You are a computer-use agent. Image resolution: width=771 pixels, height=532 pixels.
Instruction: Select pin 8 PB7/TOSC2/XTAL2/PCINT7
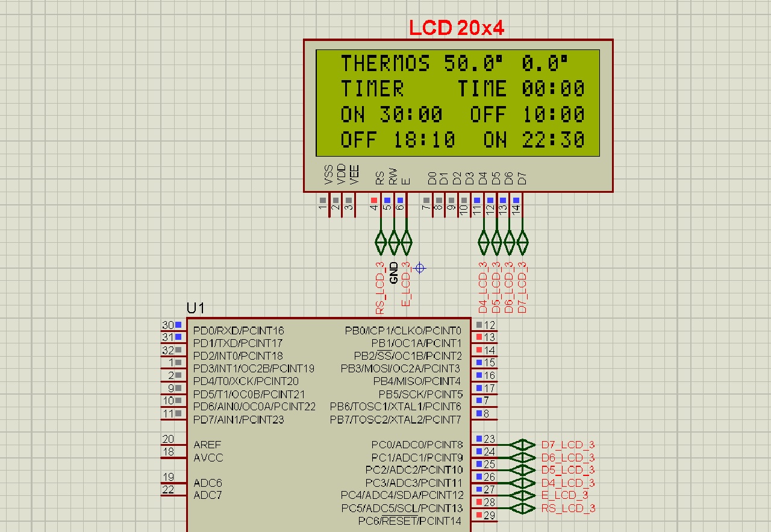tap(484, 414)
